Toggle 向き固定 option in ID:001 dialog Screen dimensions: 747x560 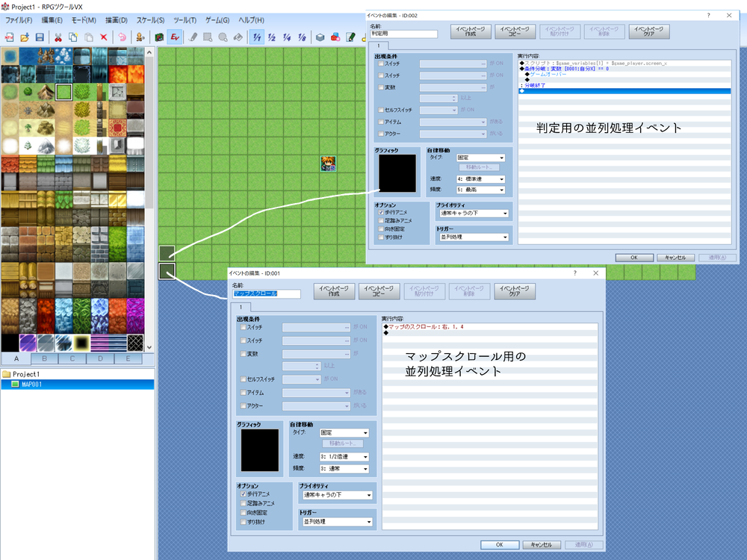(244, 513)
